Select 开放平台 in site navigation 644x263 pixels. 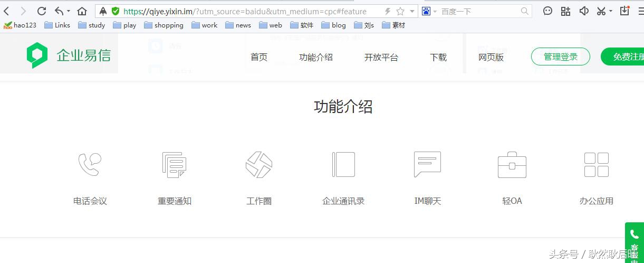tap(381, 57)
